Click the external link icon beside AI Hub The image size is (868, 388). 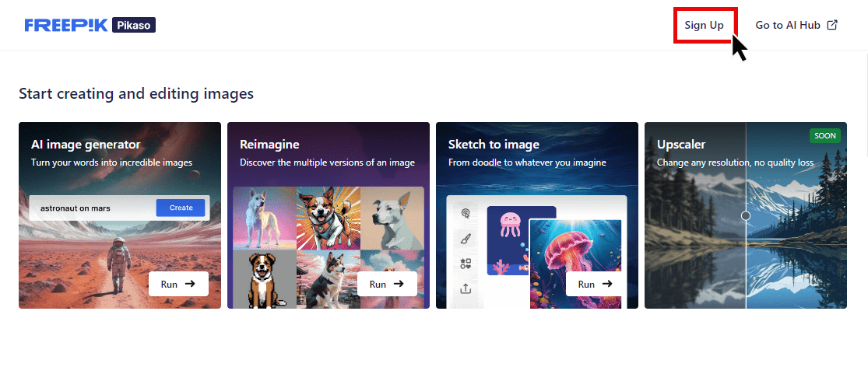coord(832,25)
